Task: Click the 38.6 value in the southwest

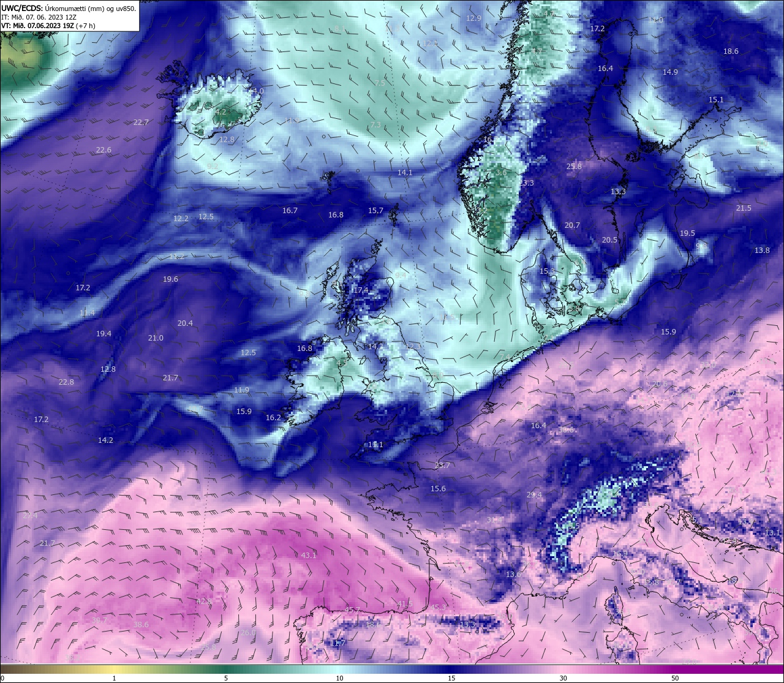Action: tap(141, 625)
